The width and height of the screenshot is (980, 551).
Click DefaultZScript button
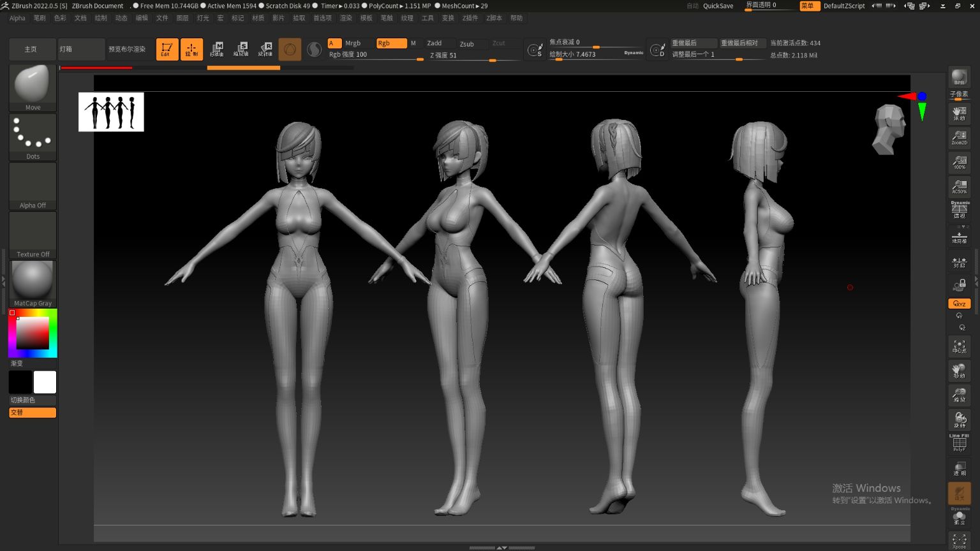pos(844,6)
